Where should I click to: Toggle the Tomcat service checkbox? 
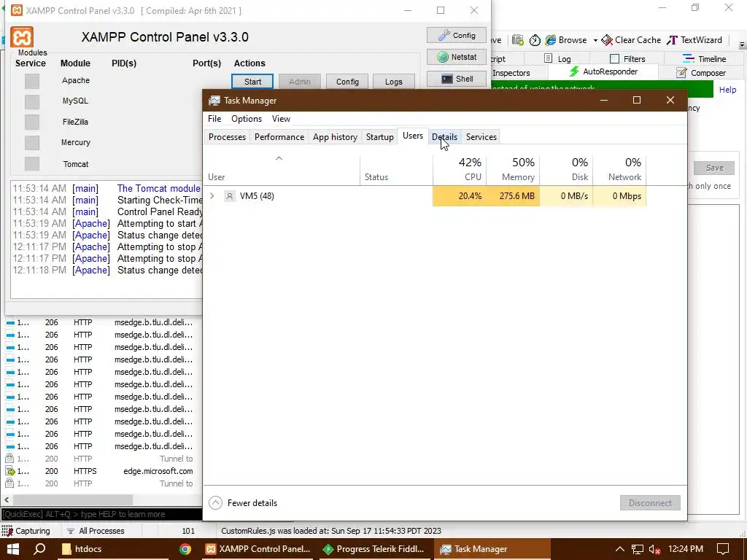click(32, 163)
